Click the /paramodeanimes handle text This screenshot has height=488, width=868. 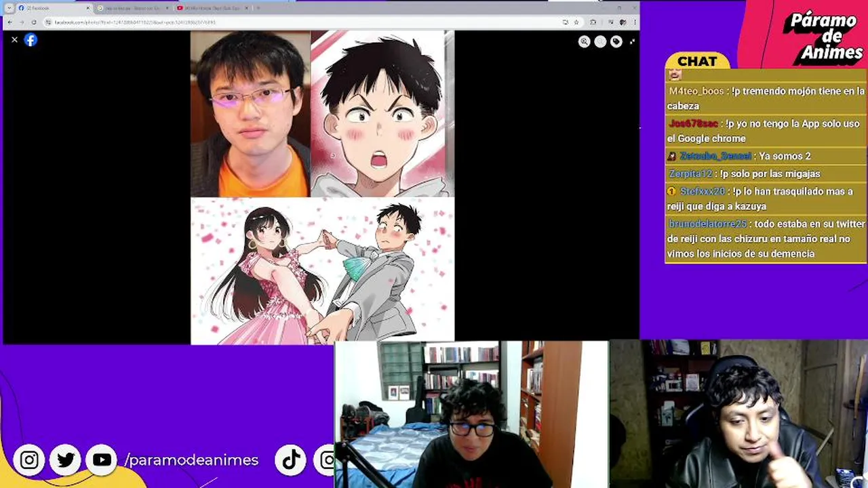191,460
